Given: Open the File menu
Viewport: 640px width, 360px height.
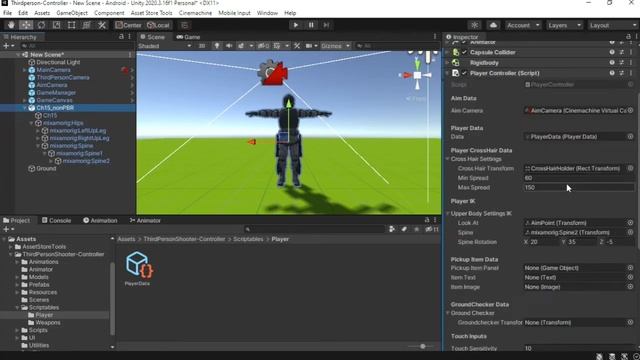Looking at the screenshot, I should point(7,13).
